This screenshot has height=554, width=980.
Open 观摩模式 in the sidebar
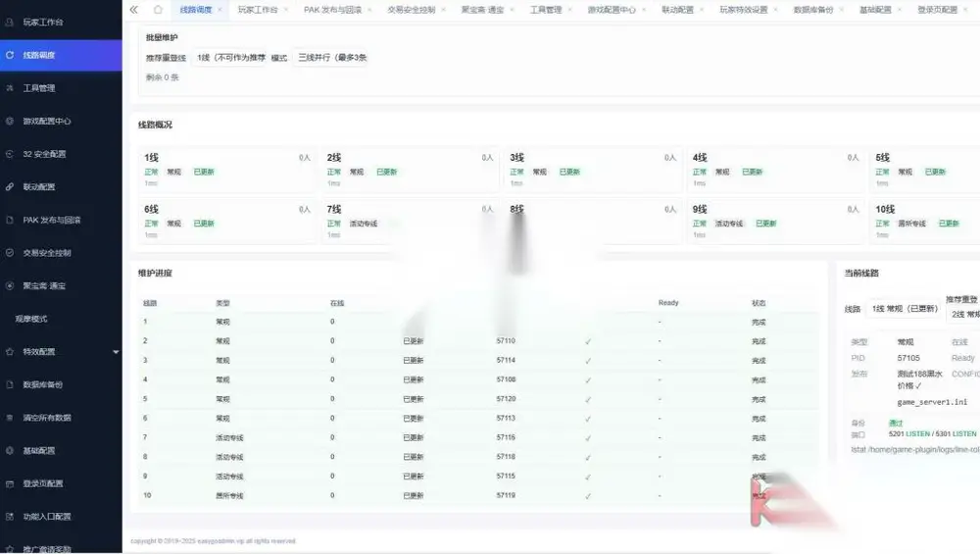point(31,319)
